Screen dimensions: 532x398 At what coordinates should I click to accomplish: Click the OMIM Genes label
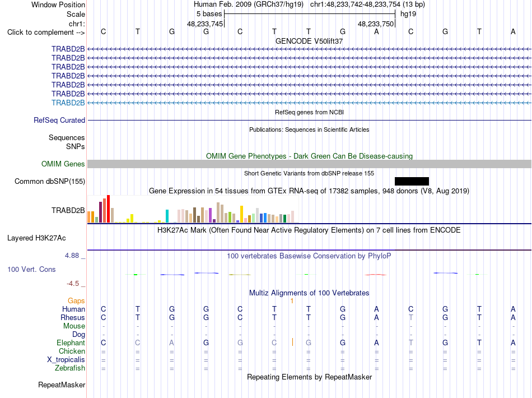(63, 164)
